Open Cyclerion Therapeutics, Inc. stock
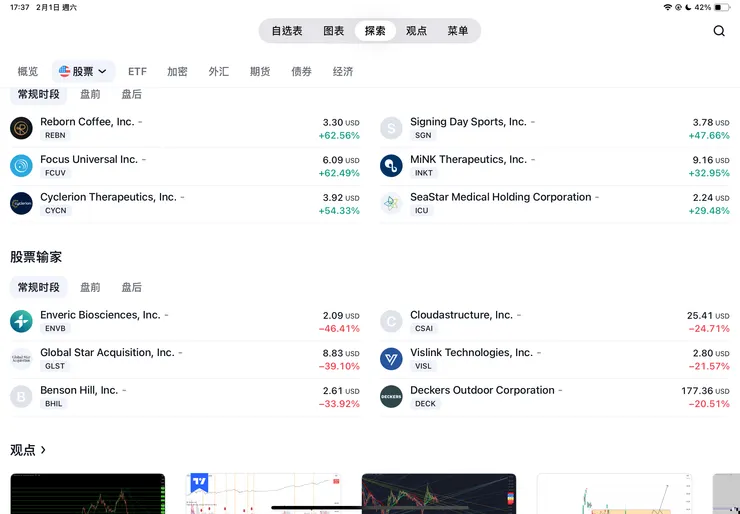 pyautogui.click(x=185, y=204)
